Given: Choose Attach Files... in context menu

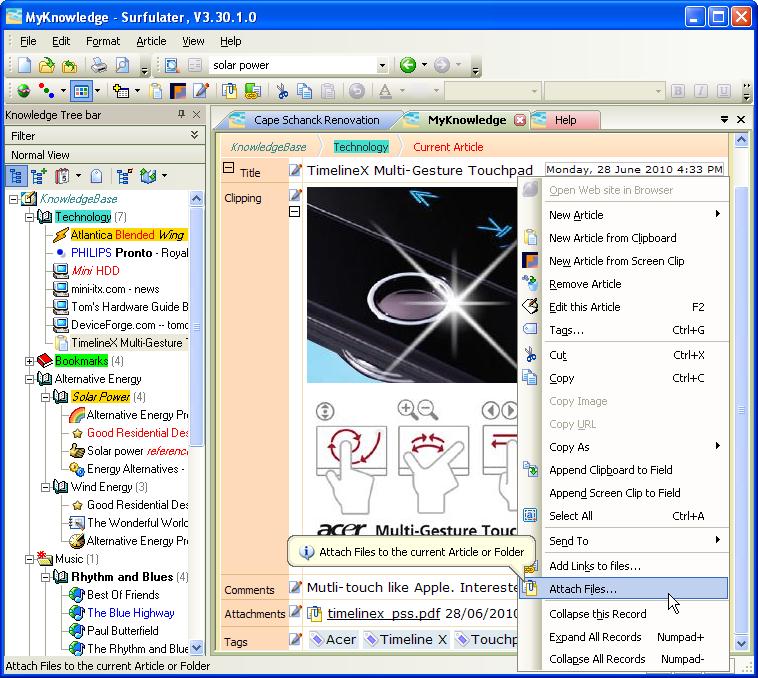Looking at the screenshot, I should click(624, 589).
